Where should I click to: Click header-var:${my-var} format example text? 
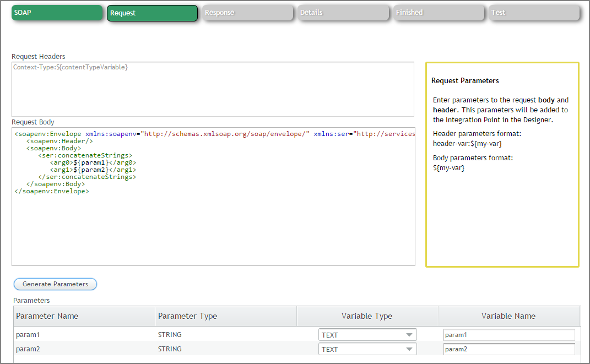coord(467,143)
